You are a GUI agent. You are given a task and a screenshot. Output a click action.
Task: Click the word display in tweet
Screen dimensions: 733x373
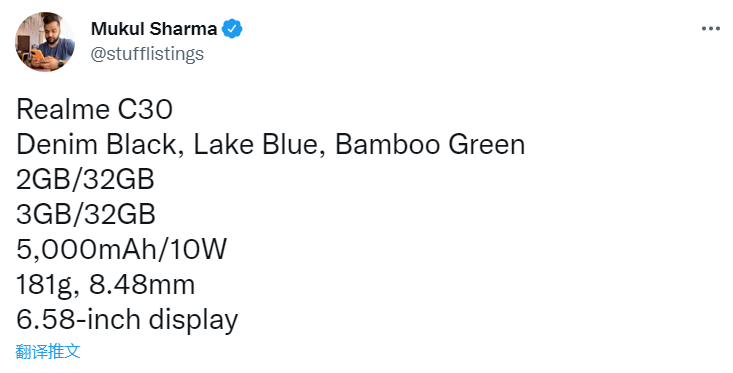pos(193,321)
